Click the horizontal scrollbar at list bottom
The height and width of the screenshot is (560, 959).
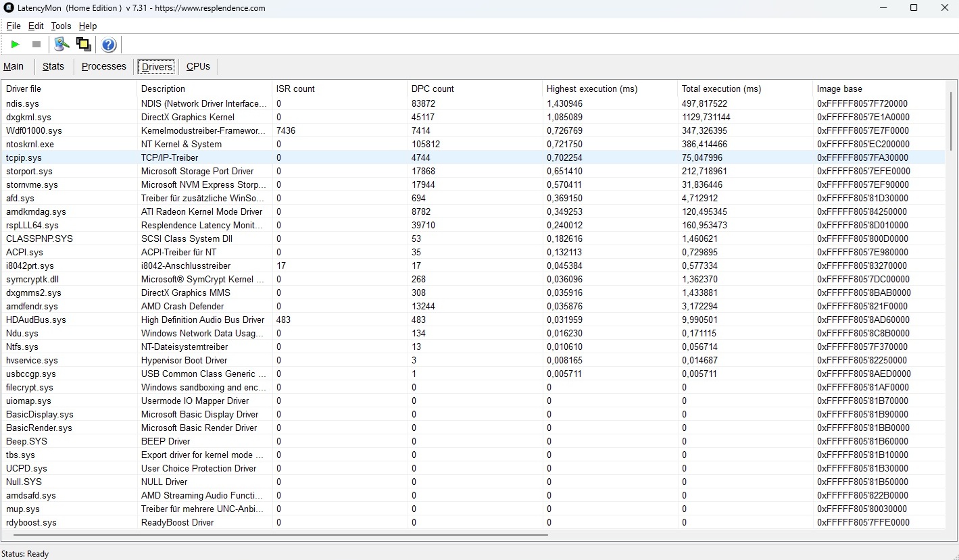tap(280, 535)
